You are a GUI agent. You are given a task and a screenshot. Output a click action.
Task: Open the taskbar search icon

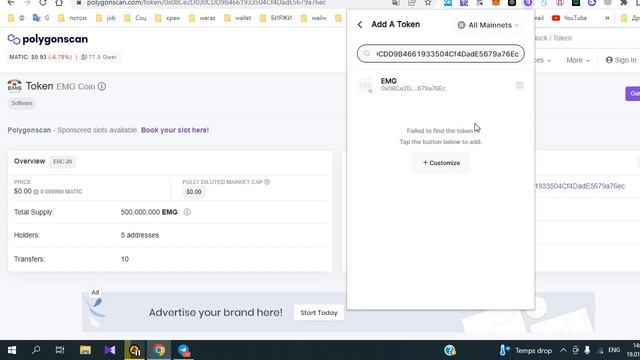point(36,350)
